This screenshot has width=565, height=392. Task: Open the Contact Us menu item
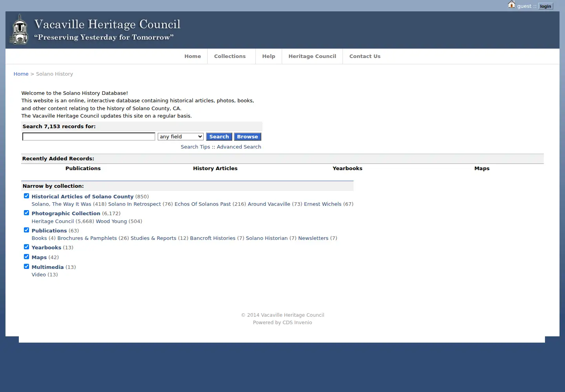pos(365,56)
